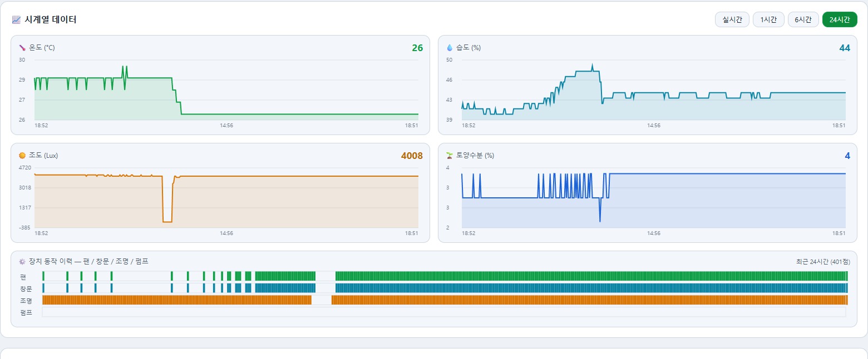Screen dimensions: 868x359
Task: Select the 24시간 range button
Action: (840, 19)
